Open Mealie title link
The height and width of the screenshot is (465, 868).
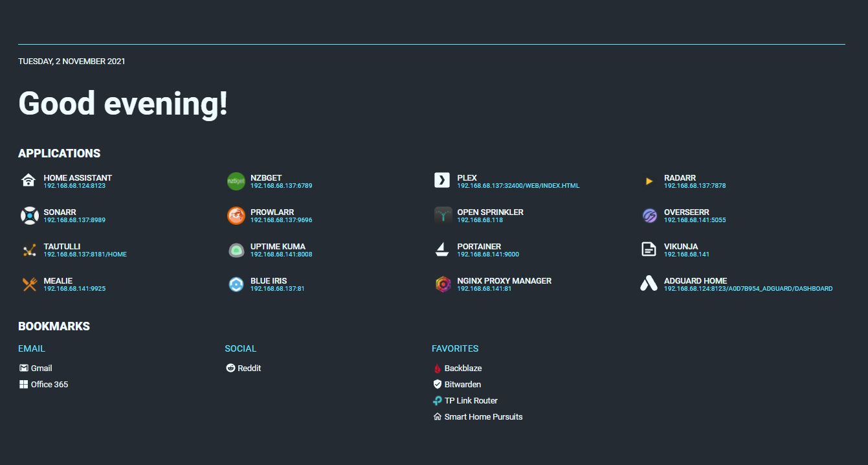(58, 280)
